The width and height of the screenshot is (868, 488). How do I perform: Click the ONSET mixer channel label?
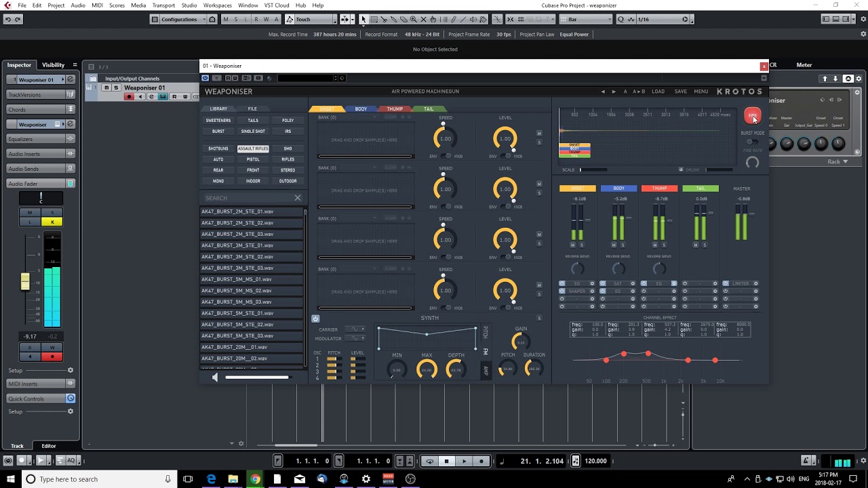578,188
